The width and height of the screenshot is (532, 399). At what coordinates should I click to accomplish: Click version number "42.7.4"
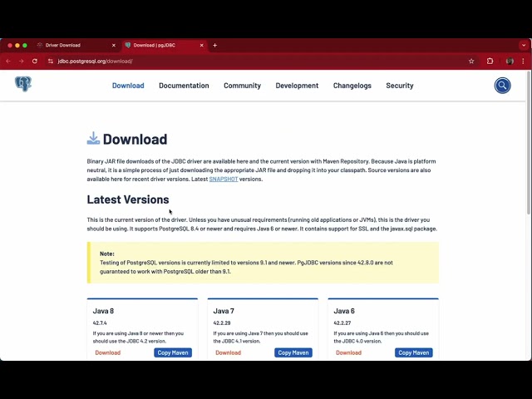(x=100, y=323)
